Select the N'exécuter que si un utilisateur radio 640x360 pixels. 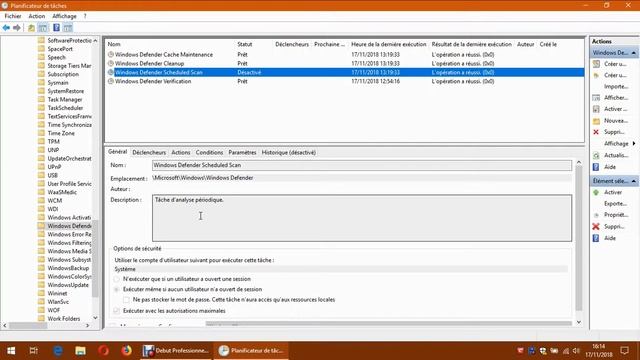tap(117, 279)
